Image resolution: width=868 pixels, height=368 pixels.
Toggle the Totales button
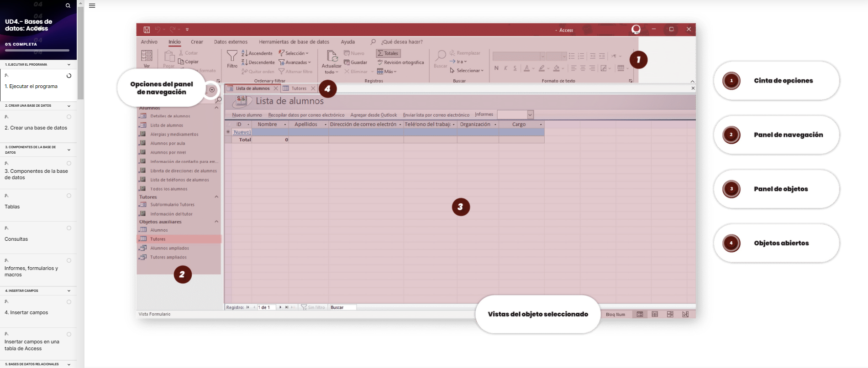pyautogui.click(x=388, y=53)
